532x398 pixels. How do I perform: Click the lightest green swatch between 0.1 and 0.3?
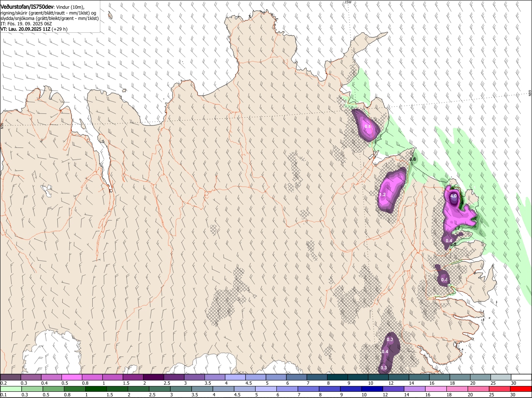tap(11, 389)
